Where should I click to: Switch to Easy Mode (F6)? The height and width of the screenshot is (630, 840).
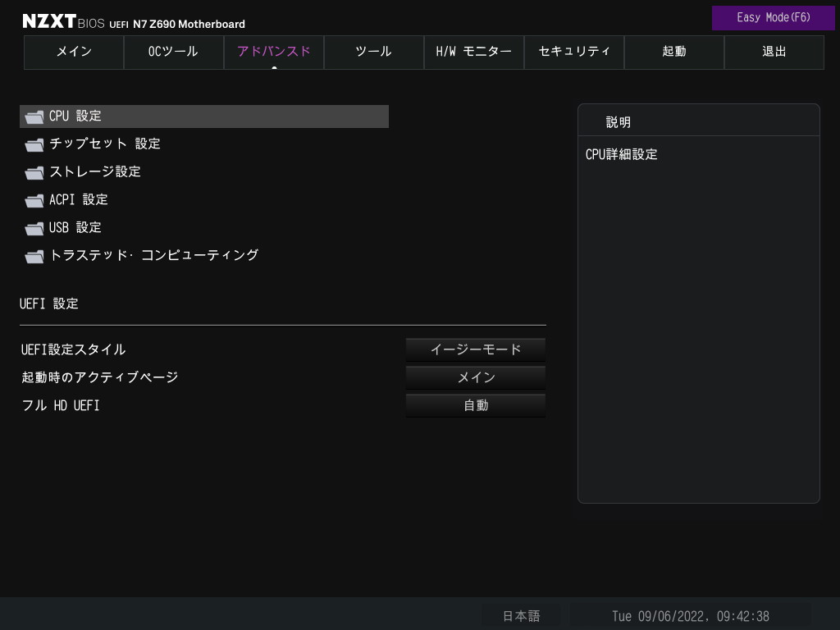click(x=773, y=18)
